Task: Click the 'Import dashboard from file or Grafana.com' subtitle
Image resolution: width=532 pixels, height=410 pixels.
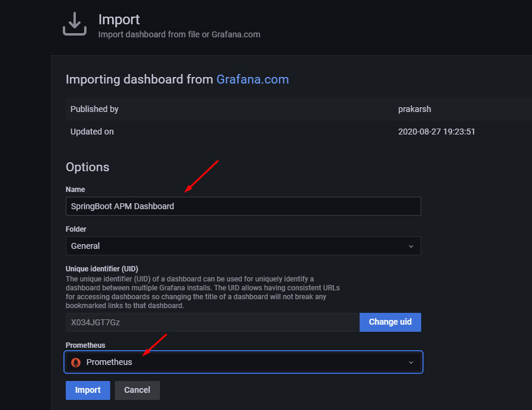Action: pos(179,34)
